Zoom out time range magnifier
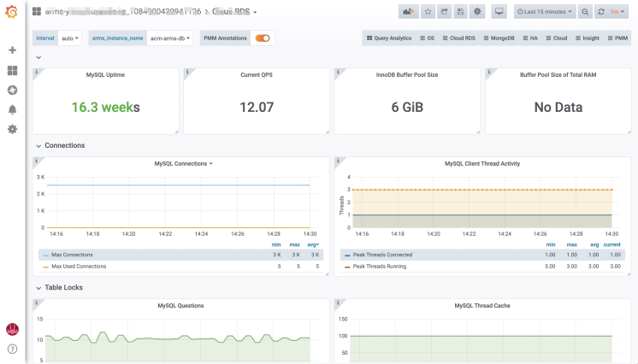638x364 pixels. 585,12
